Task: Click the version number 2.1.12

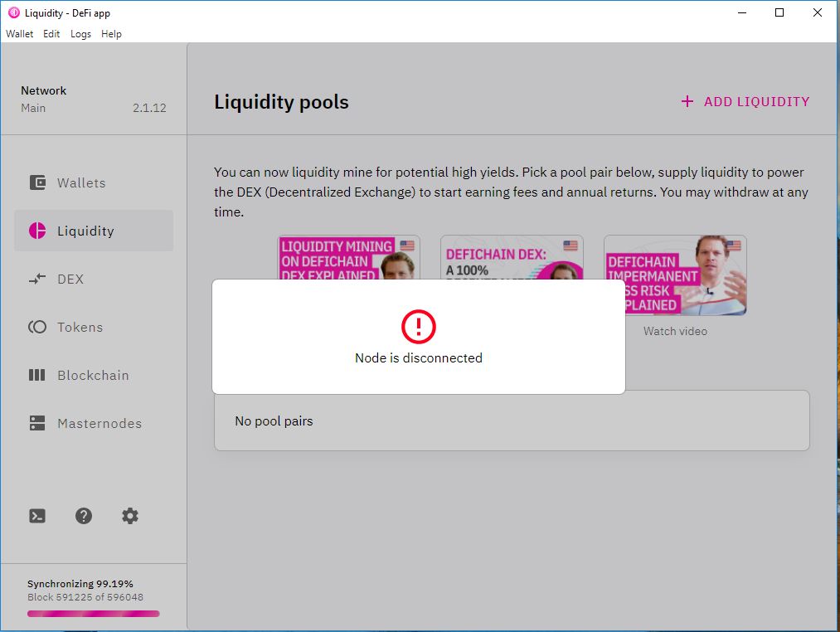Action: pos(149,108)
